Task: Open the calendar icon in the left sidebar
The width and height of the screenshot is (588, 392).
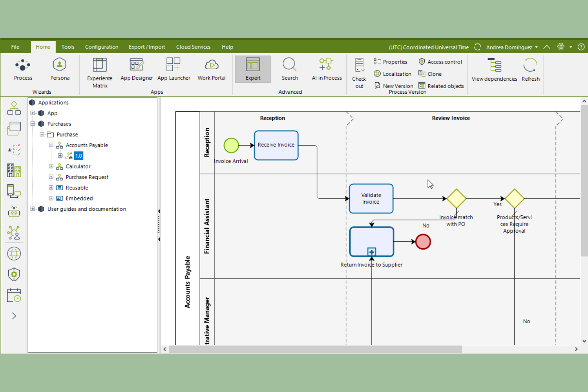Action: click(14, 295)
